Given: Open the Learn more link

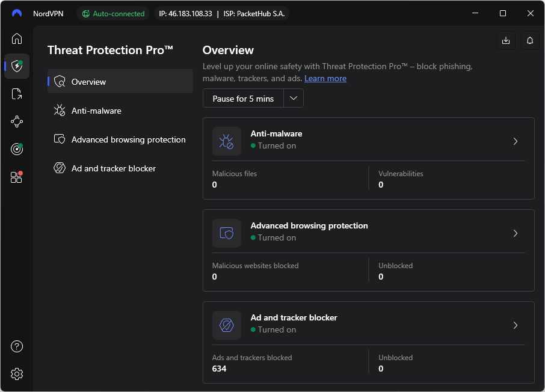Looking at the screenshot, I should point(325,78).
